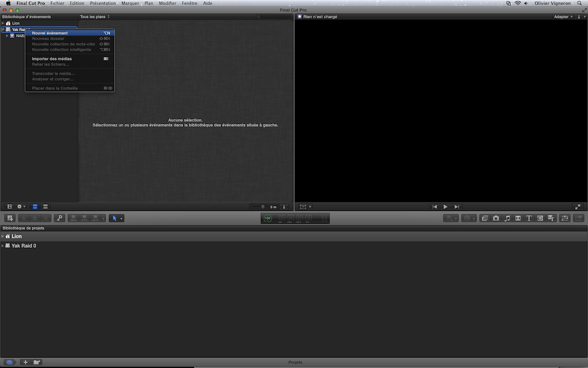Mark clip as favorite with green star
Image resolution: width=588 pixels, height=368 pixels.
23,218
